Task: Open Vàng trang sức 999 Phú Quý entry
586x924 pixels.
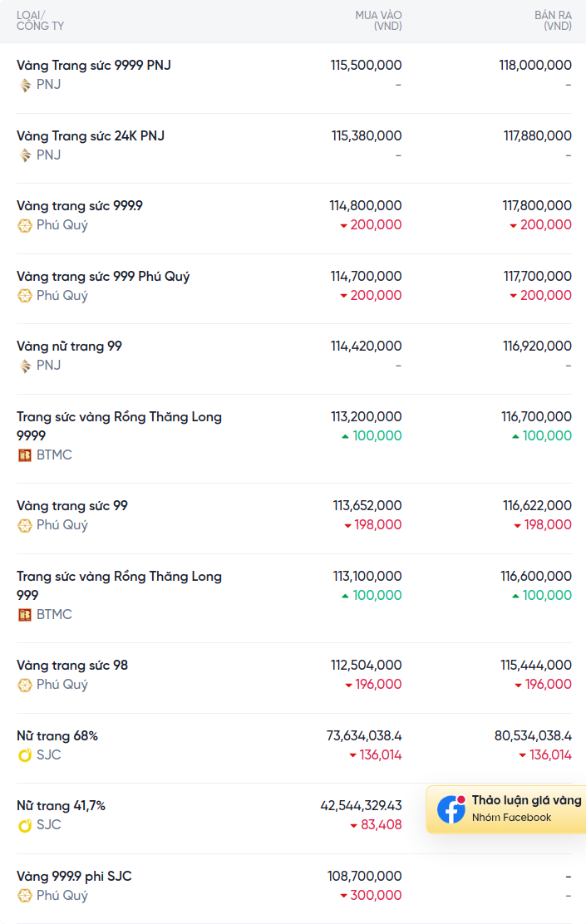Action: click(x=103, y=277)
